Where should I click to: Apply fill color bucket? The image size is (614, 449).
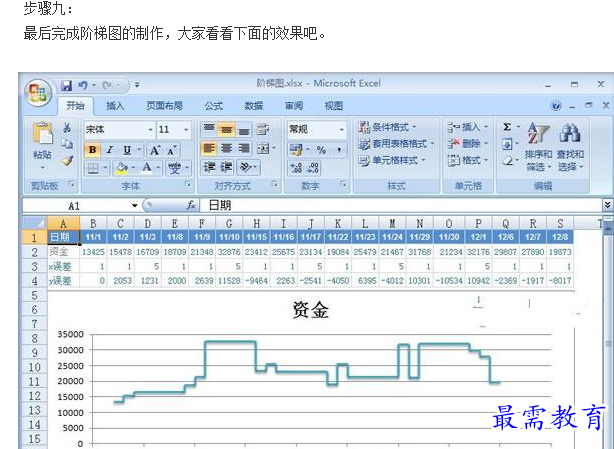[x=121, y=168]
